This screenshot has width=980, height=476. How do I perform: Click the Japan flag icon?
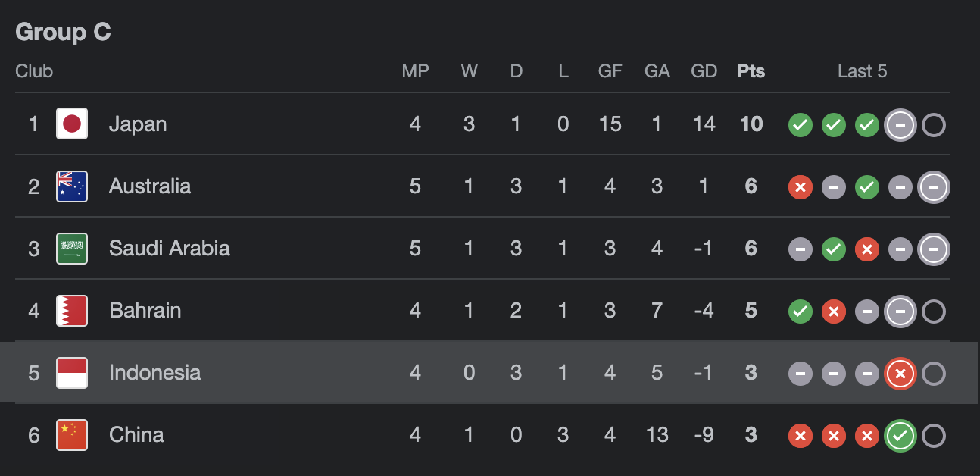click(72, 124)
